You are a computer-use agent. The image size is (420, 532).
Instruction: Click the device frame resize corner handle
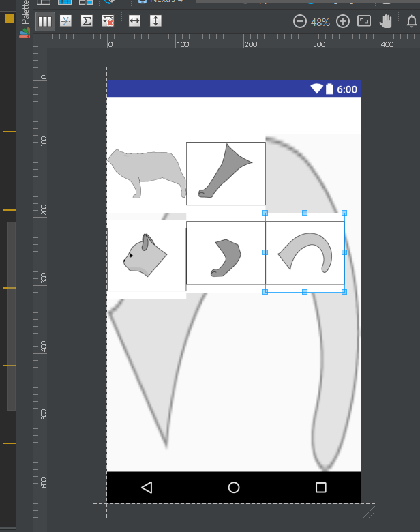[x=369, y=512]
